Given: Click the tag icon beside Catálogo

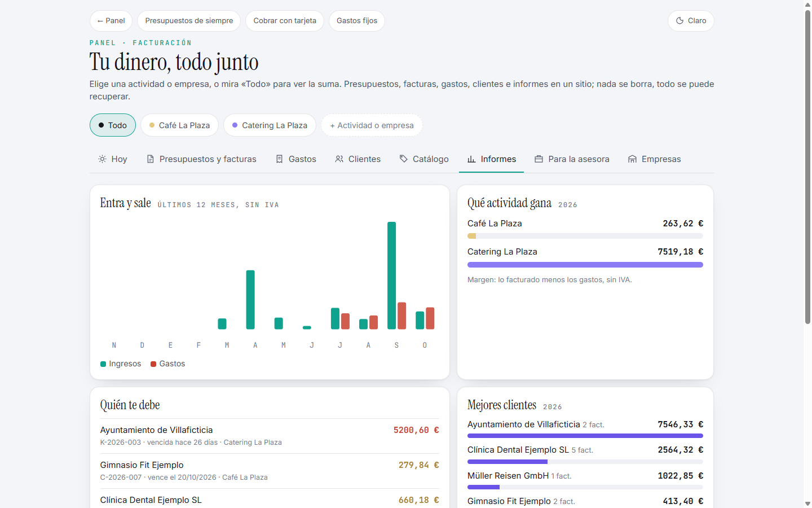Looking at the screenshot, I should point(404,159).
